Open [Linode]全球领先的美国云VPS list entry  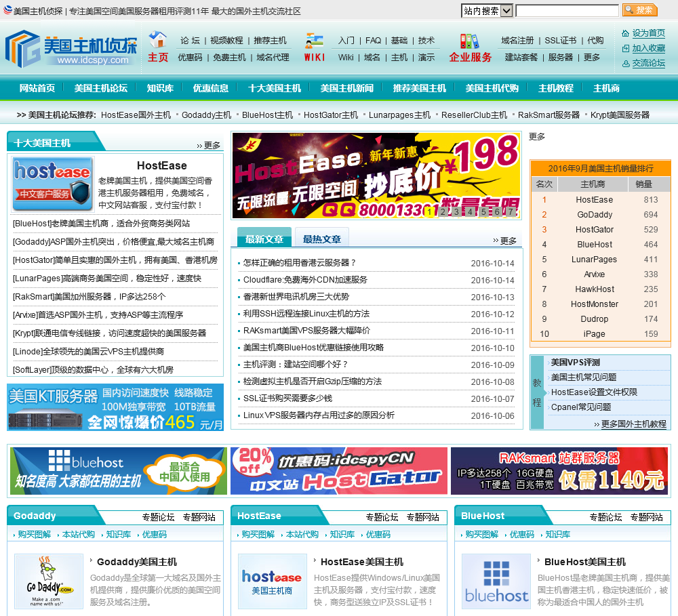click(x=89, y=352)
